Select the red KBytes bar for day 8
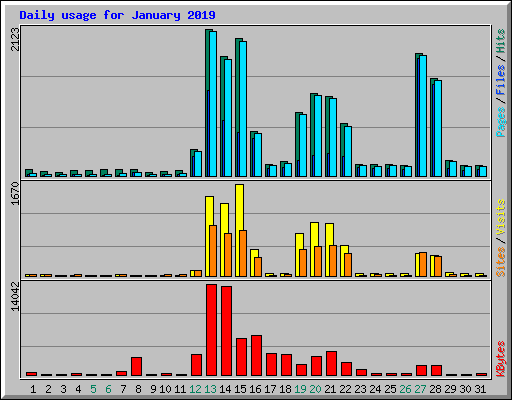 [x=136, y=366]
